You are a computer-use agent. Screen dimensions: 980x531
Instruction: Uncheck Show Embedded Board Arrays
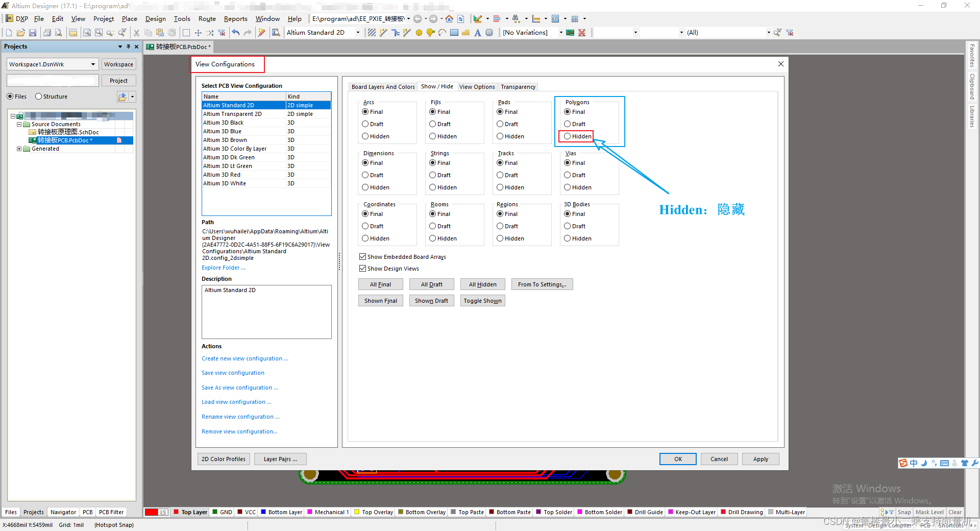(x=362, y=257)
